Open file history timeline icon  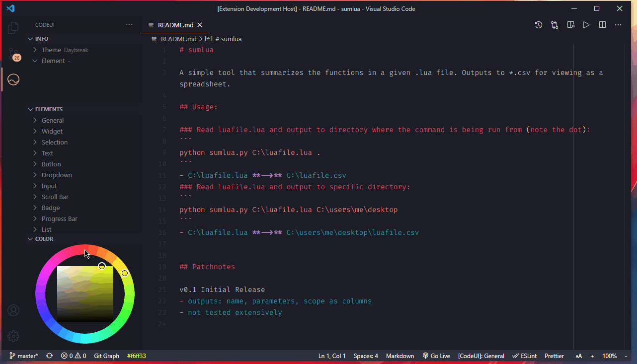(539, 25)
